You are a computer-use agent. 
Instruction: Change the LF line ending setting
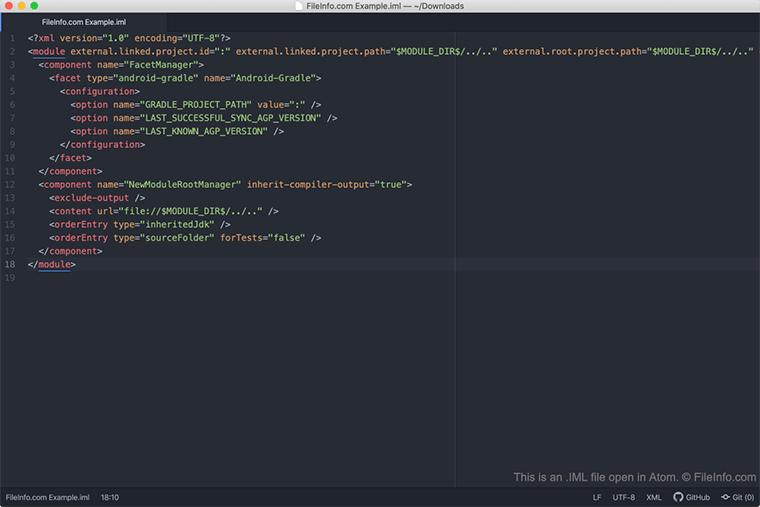597,497
